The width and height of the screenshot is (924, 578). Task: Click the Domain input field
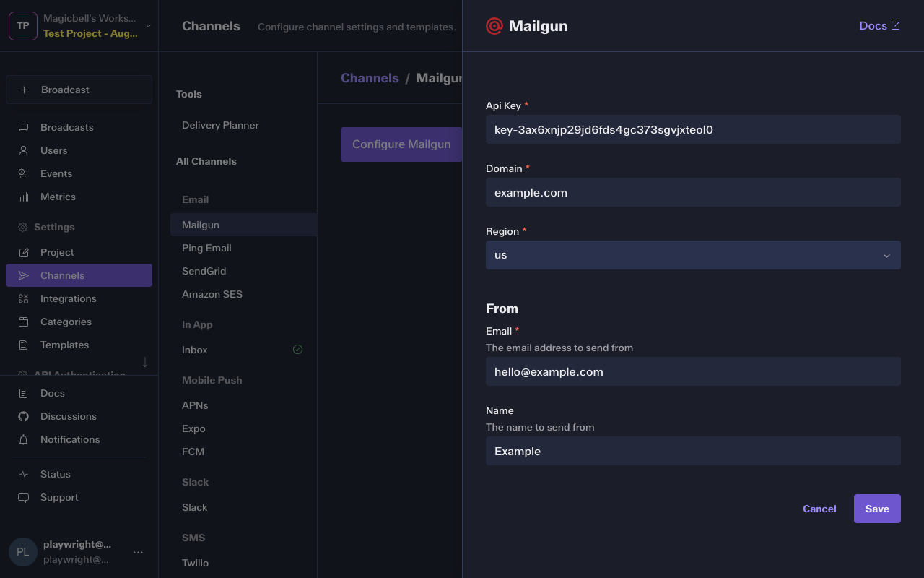pos(693,192)
